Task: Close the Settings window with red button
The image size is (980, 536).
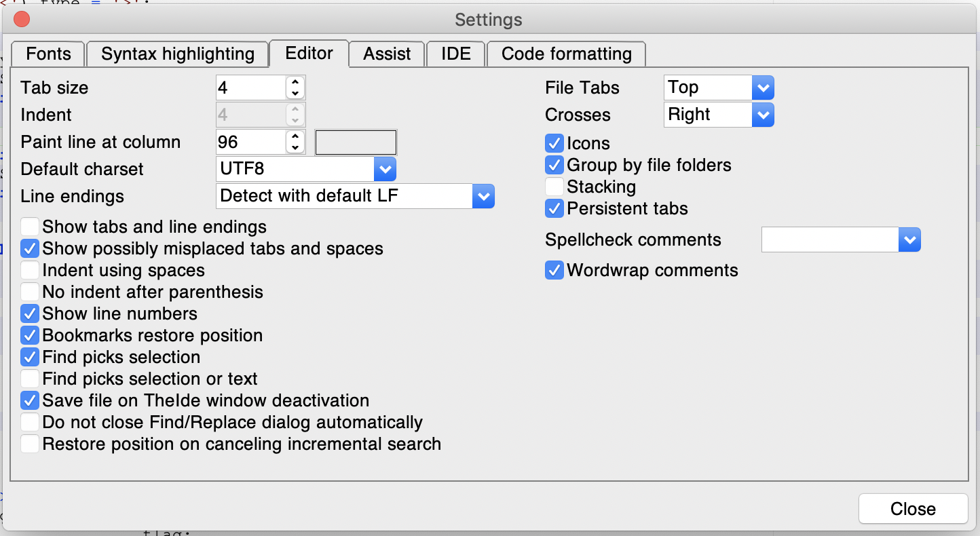Action: (x=22, y=19)
